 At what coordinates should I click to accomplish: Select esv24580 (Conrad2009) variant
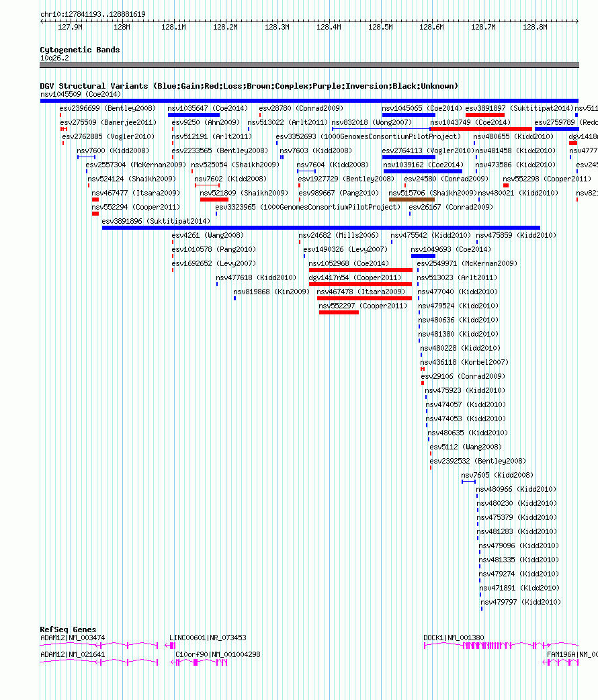446,179
